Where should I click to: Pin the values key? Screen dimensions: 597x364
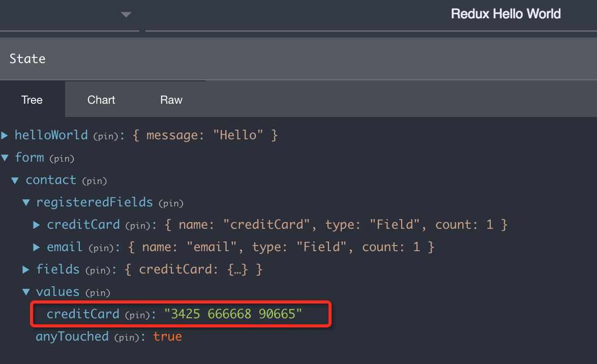click(98, 293)
